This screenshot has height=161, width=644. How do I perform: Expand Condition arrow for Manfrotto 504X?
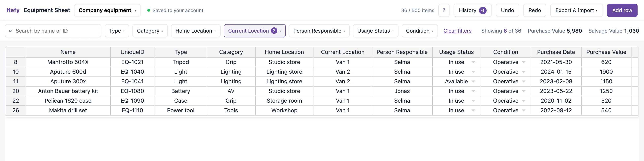click(523, 62)
